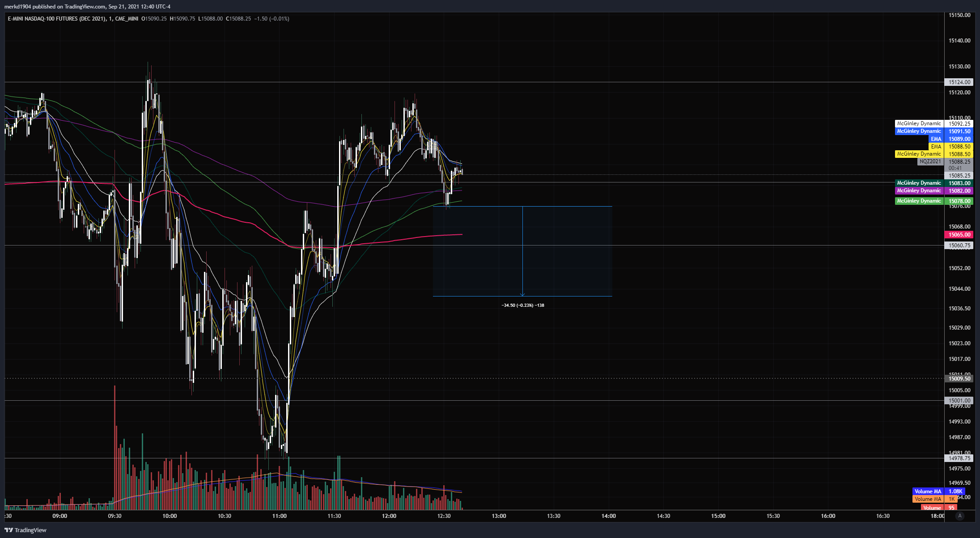Click the change value −1.50 (−0.01%)

[x=272, y=19]
